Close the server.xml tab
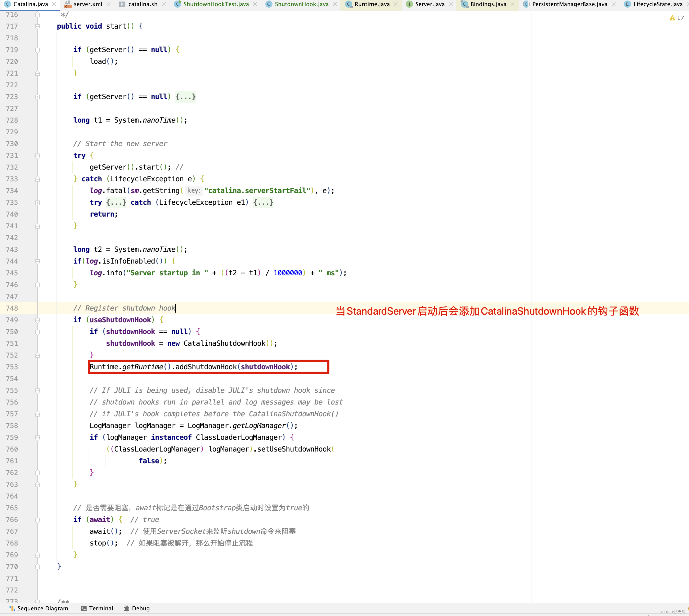The width and height of the screenshot is (689, 616). click(108, 4)
